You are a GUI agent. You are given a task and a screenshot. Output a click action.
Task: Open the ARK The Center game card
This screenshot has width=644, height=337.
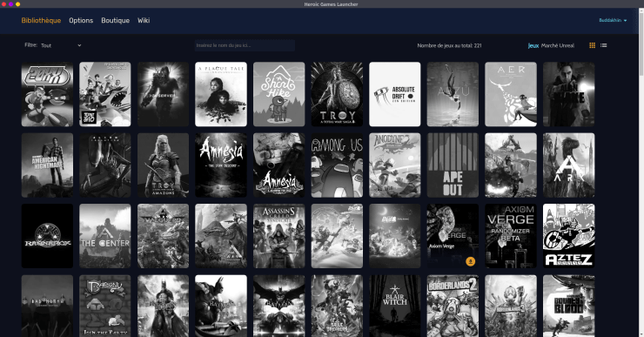pos(105,236)
